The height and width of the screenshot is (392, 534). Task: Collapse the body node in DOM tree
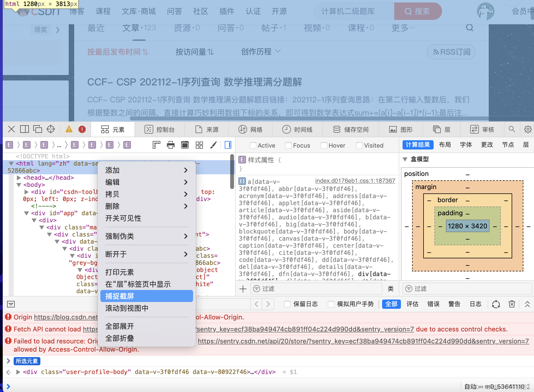coord(19,185)
